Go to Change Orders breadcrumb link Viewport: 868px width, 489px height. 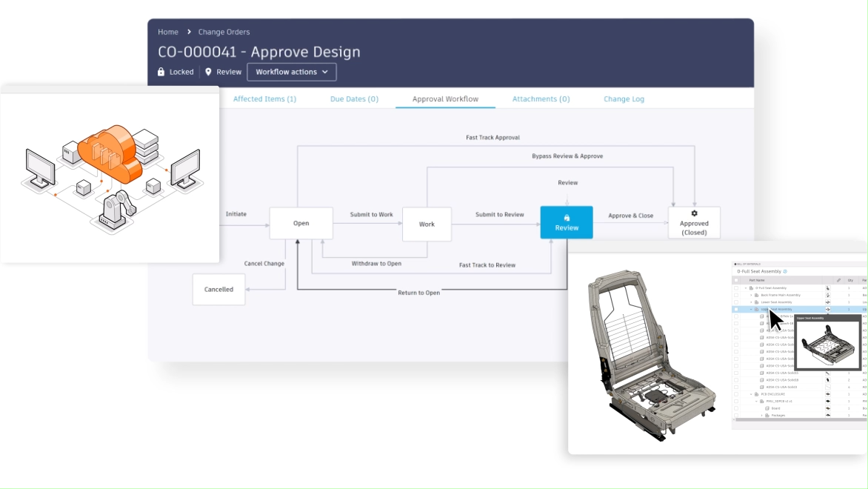click(224, 32)
